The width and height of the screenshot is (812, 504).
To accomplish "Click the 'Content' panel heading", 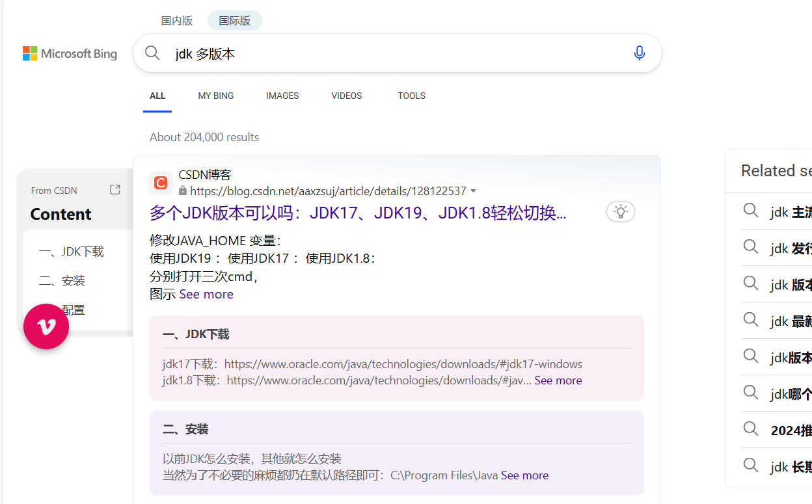I will tap(61, 214).
